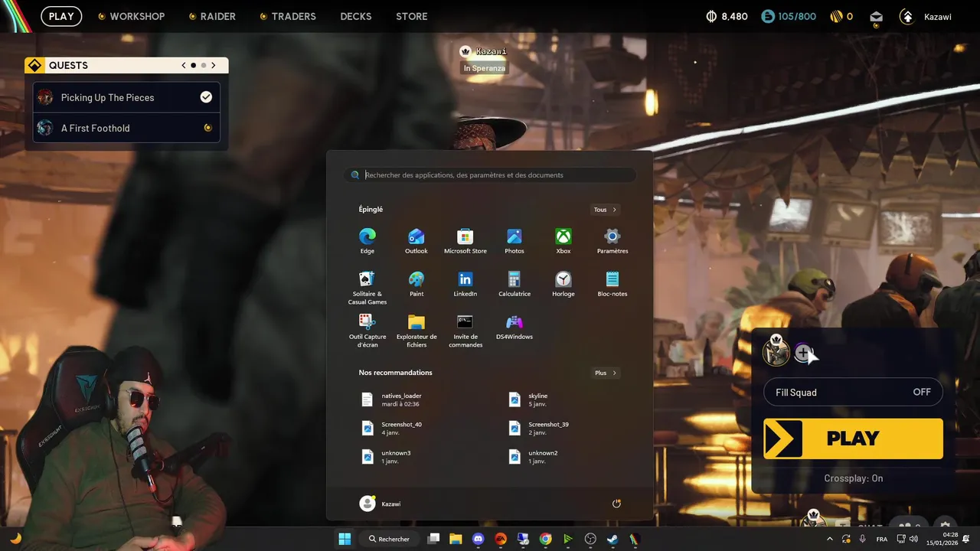Open Solitaire & Casual Games

coord(367,287)
